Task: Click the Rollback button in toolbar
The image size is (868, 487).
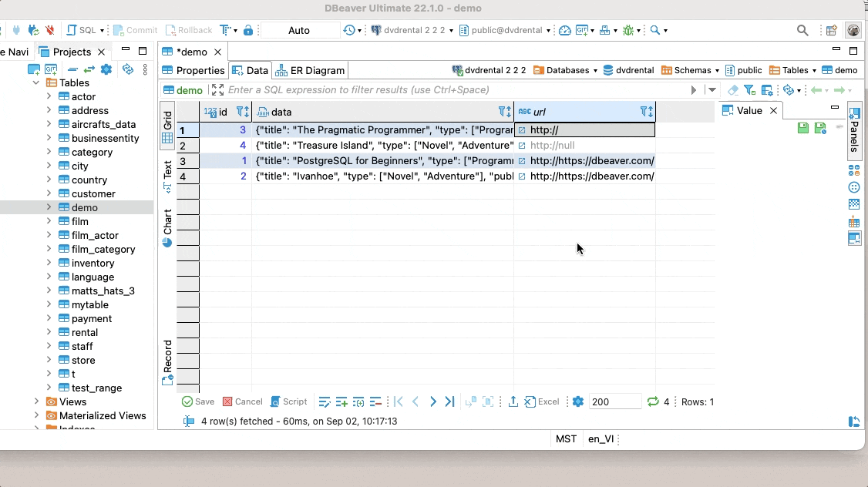Action: tap(189, 30)
